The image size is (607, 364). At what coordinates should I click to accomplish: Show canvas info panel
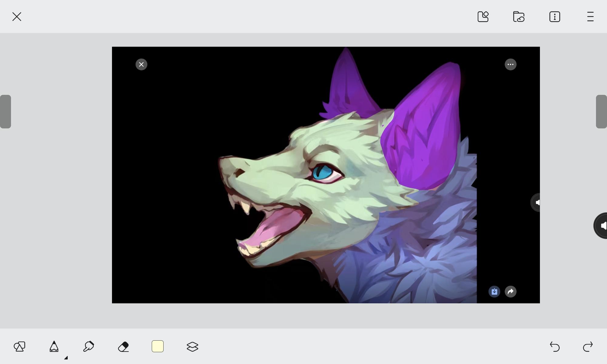pyautogui.click(x=554, y=17)
